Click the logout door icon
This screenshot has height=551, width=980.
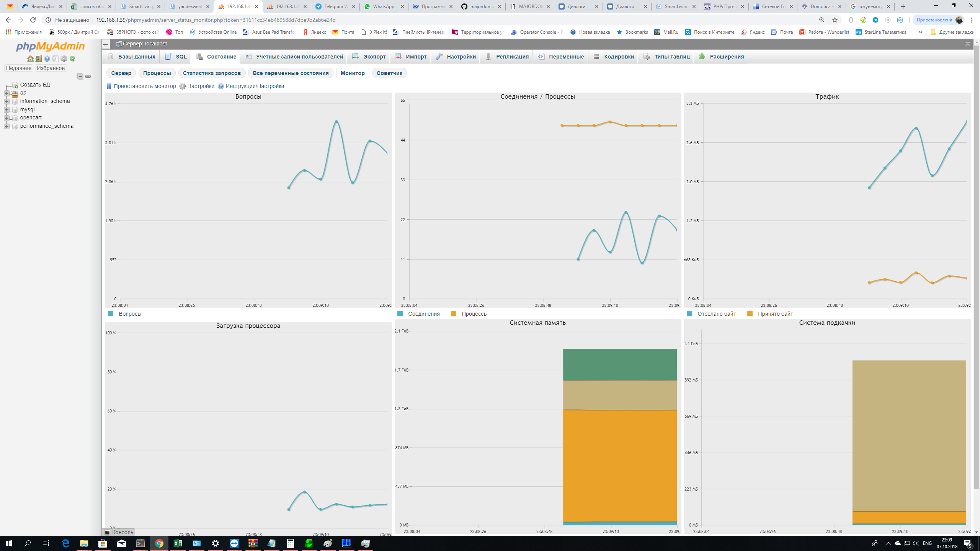pos(39,59)
